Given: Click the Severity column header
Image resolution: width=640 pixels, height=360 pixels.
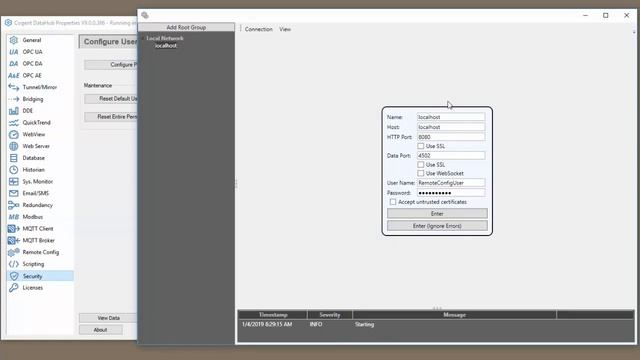Looking at the screenshot, I should (330, 315).
